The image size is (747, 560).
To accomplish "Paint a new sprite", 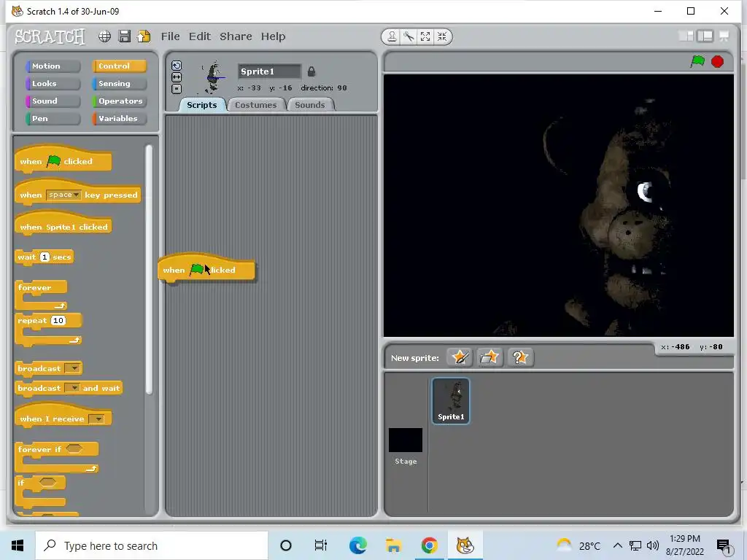I will (460, 357).
